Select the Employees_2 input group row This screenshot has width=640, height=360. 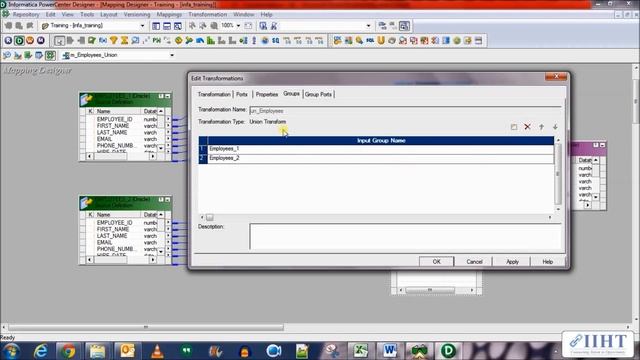click(x=380, y=158)
